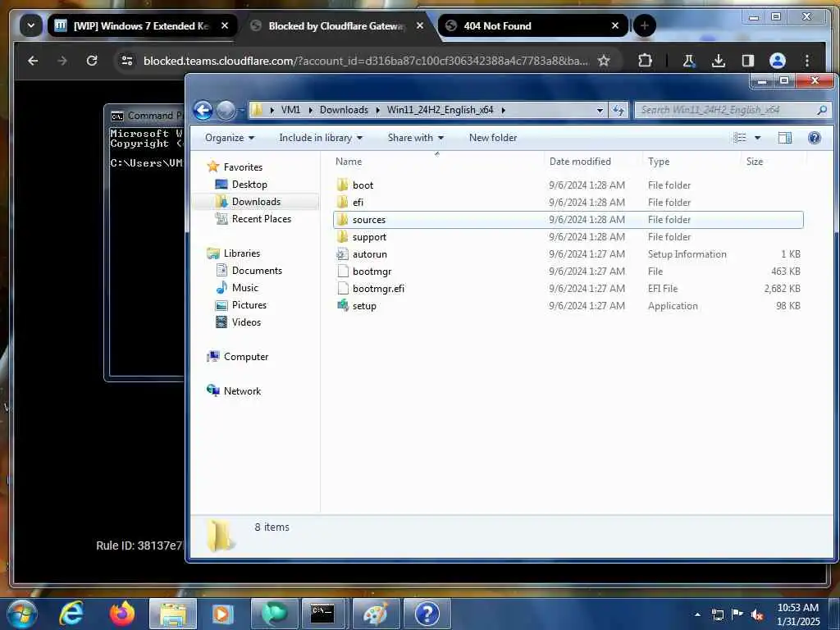The height and width of the screenshot is (630, 840).
Task: Toggle the browser side panel
Action: (748, 61)
